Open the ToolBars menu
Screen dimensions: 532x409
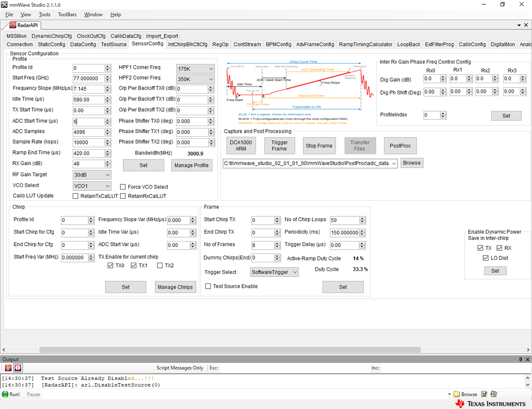(67, 14)
